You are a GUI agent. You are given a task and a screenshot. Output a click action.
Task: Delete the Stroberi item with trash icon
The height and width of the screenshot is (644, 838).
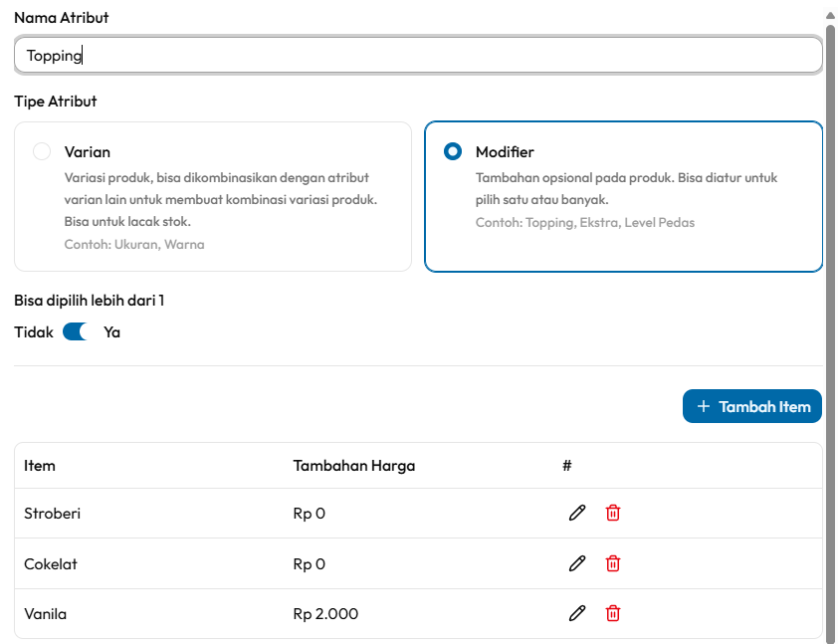(x=613, y=513)
